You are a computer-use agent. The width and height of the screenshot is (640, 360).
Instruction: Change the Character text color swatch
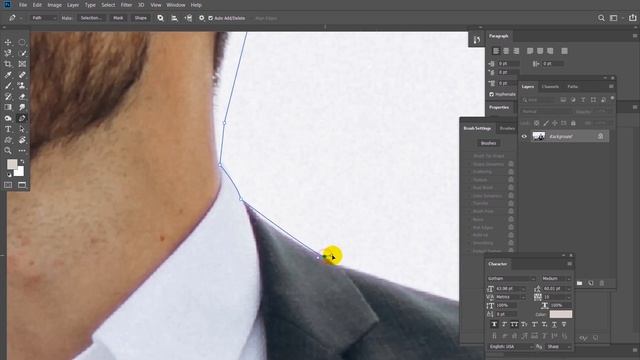tap(561, 314)
